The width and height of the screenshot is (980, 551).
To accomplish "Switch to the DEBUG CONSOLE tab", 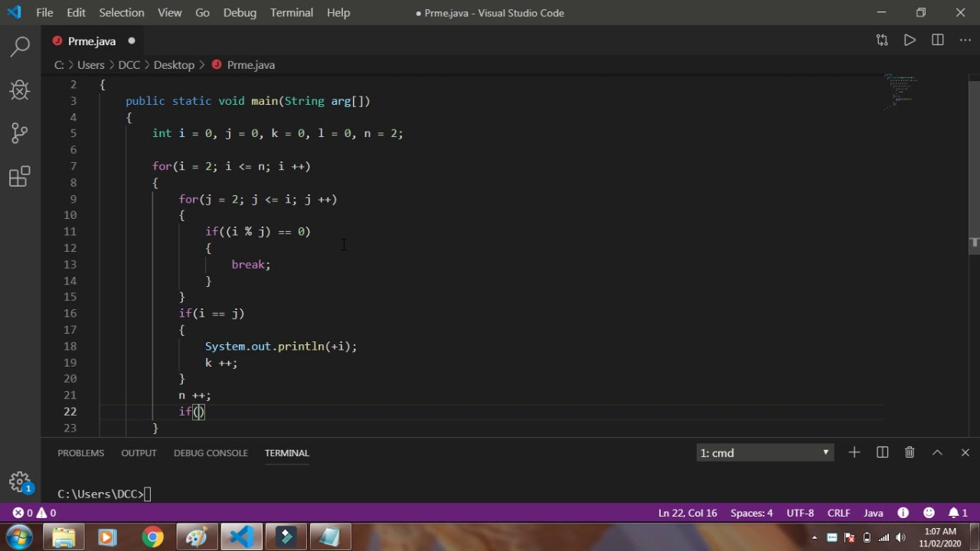I will (x=211, y=452).
